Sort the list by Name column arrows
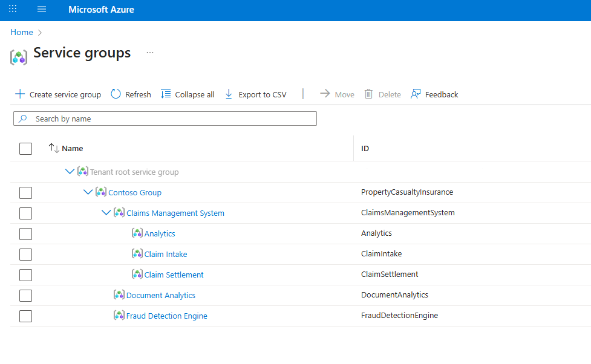Image resolution: width=591 pixels, height=364 pixels. (x=54, y=148)
